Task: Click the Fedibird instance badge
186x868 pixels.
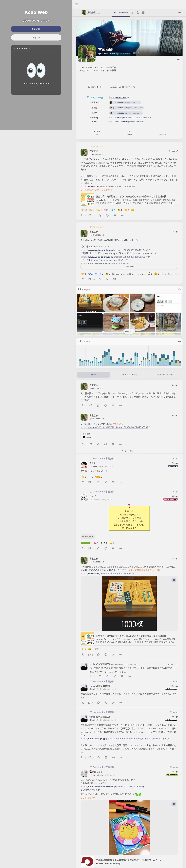Action: [173, 466]
